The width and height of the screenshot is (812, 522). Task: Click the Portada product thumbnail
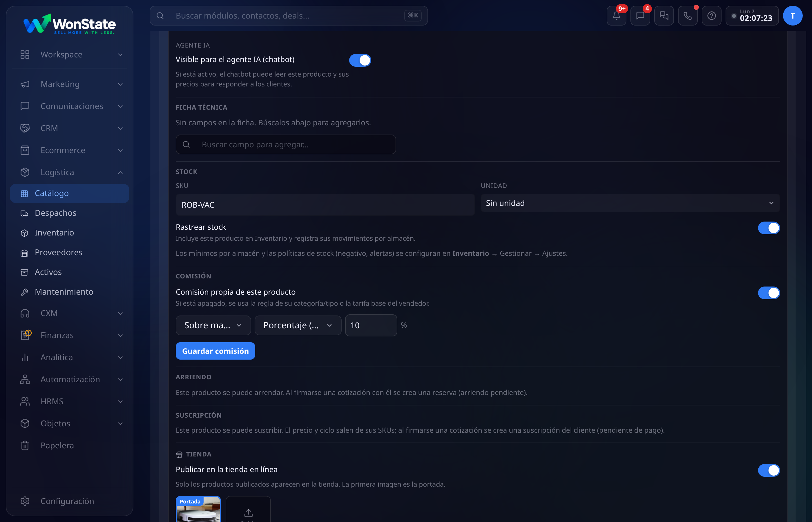[x=198, y=509]
